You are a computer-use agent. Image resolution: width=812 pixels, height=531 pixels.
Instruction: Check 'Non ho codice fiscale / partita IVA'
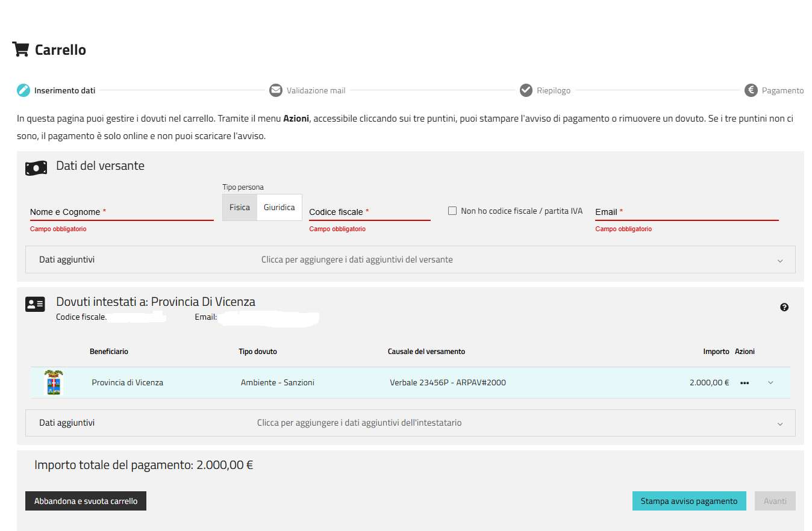[452, 211]
